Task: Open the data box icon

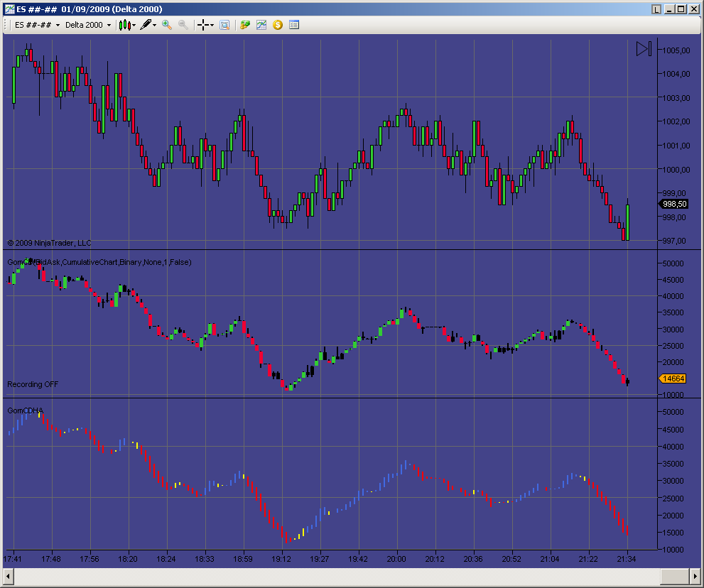Action: [x=224, y=25]
